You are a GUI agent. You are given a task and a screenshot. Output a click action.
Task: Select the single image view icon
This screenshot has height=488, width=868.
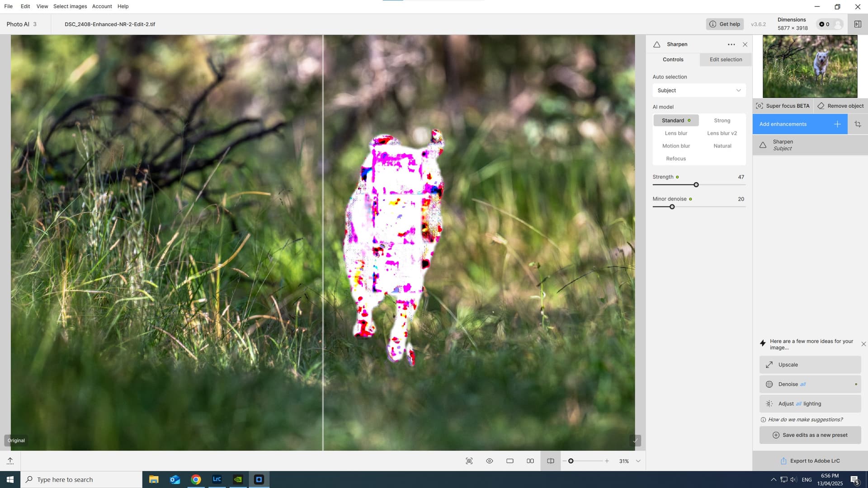(509, 461)
